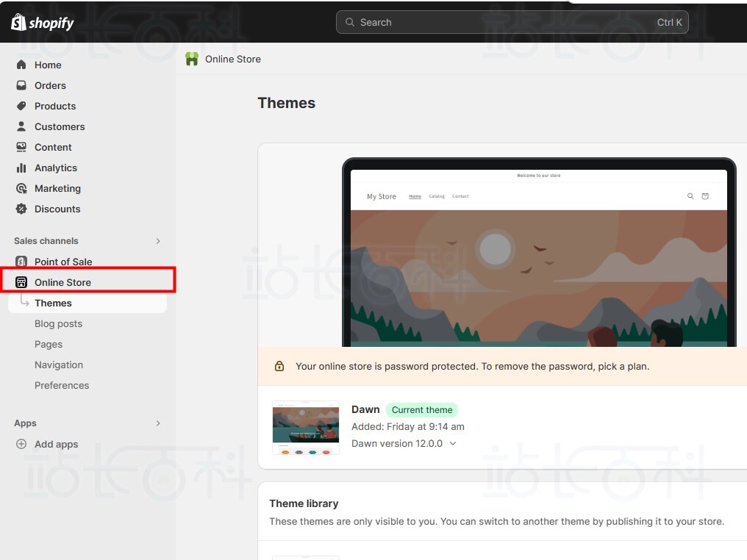Select Online Store channel
747x560 pixels.
pos(63,282)
